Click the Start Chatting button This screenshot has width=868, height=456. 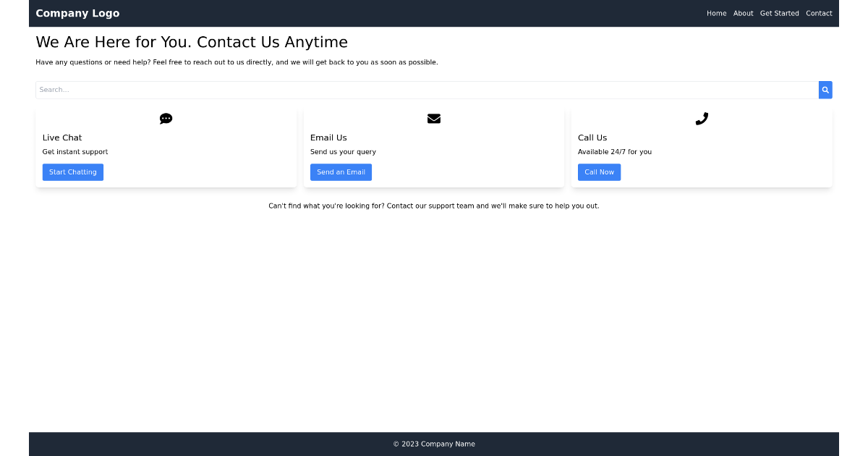(72, 172)
